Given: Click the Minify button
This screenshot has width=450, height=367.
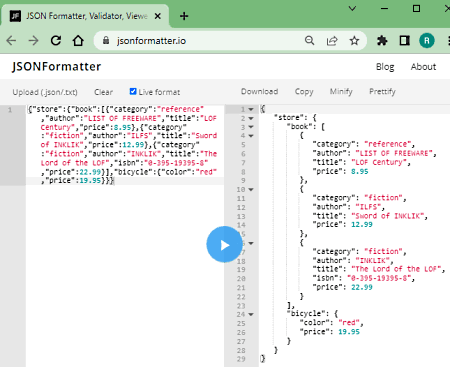Looking at the screenshot, I should [341, 91].
